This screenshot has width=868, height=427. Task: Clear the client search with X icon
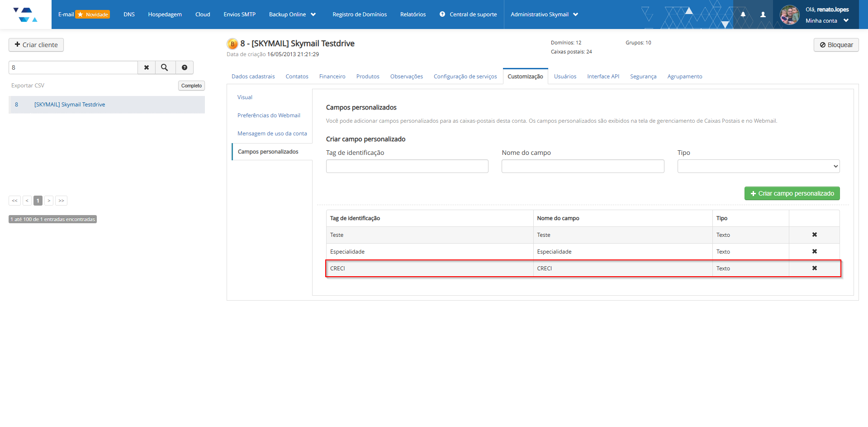pos(147,67)
